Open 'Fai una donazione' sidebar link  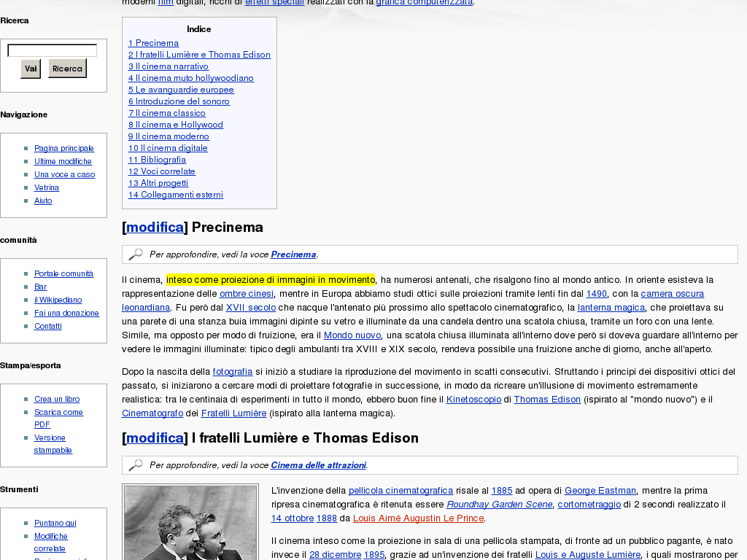(x=66, y=313)
